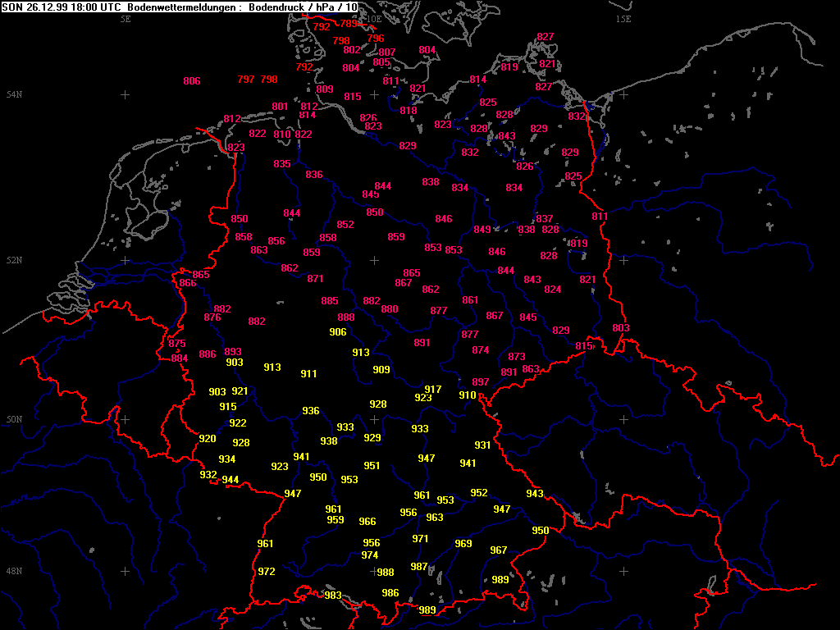Pick the yellow 972 pressure reading

click(x=267, y=572)
